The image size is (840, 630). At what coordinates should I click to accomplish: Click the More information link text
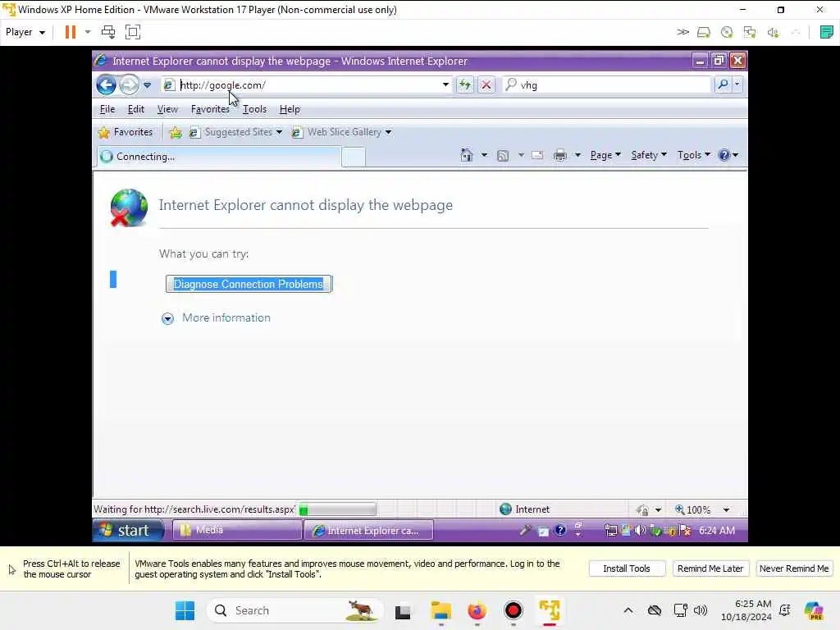226,317
